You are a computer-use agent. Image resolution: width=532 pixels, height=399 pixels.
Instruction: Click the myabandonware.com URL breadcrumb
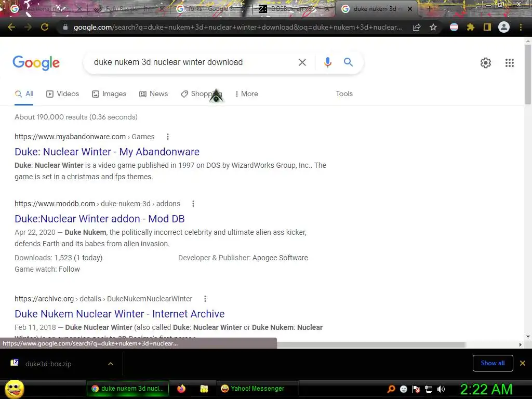click(x=84, y=137)
